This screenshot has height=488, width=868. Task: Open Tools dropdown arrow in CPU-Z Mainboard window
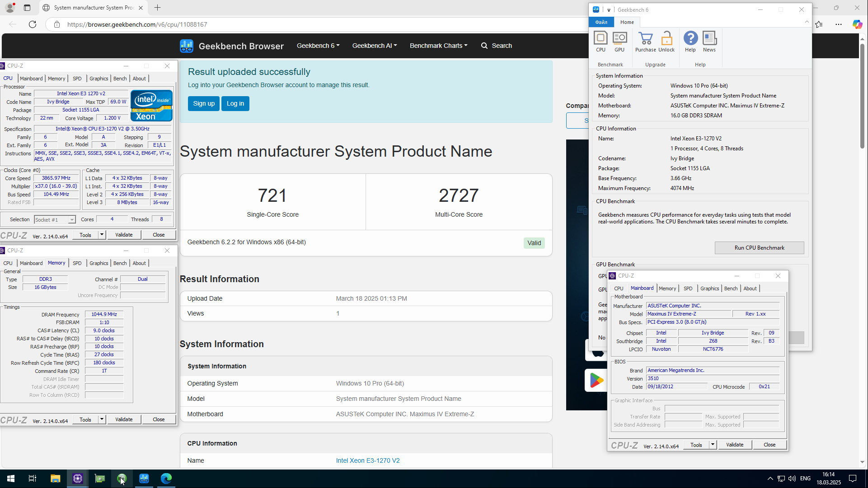click(713, 445)
